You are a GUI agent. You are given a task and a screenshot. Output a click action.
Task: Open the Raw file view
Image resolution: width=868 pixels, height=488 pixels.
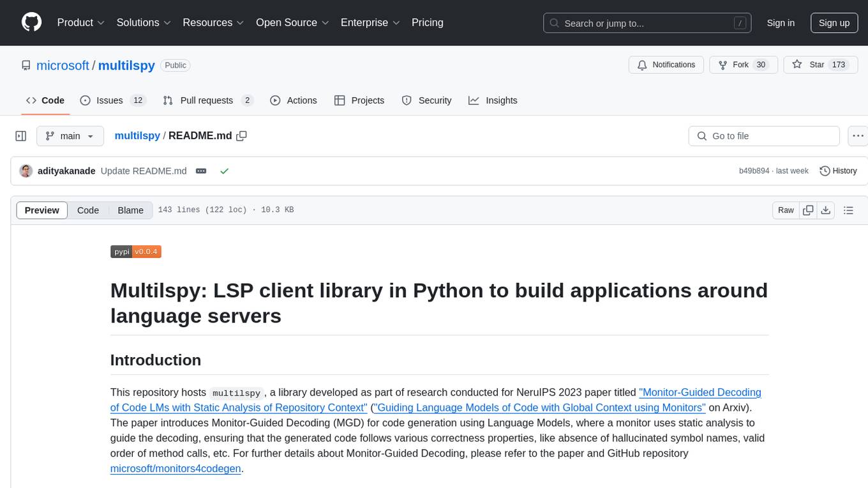pos(786,210)
